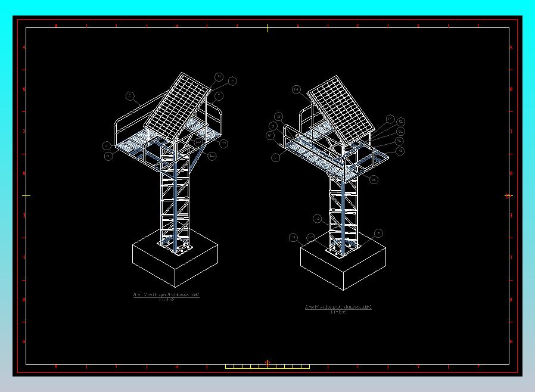Pick the lone balloon beside right tower column
The width and height of the screenshot is (535, 392).
318,219
